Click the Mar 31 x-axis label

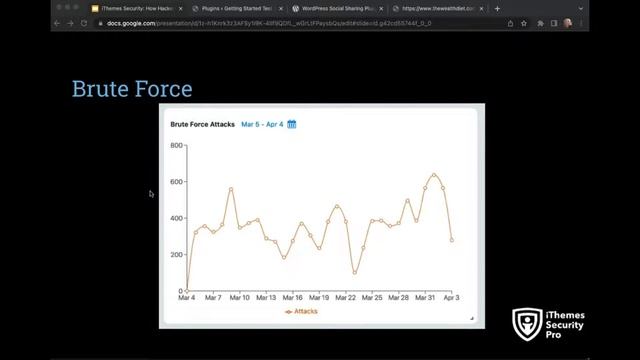425,298
